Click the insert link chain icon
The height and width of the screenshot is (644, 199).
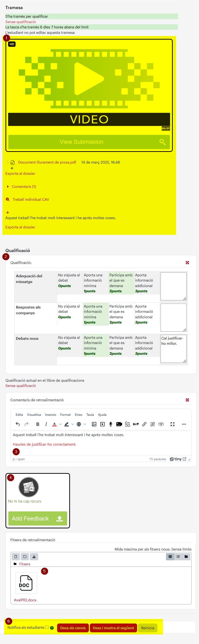[144, 424]
